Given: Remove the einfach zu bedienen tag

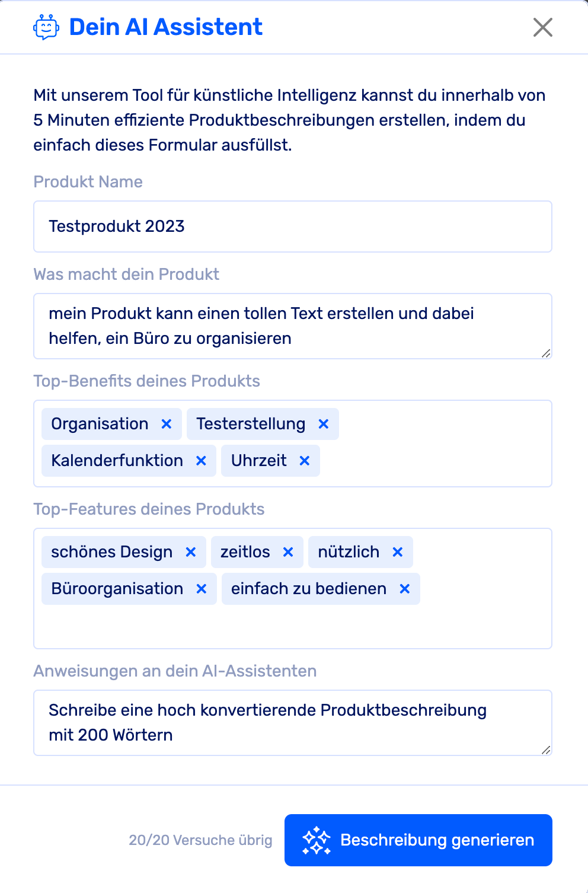Looking at the screenshot, I should (x=405, y=589).
